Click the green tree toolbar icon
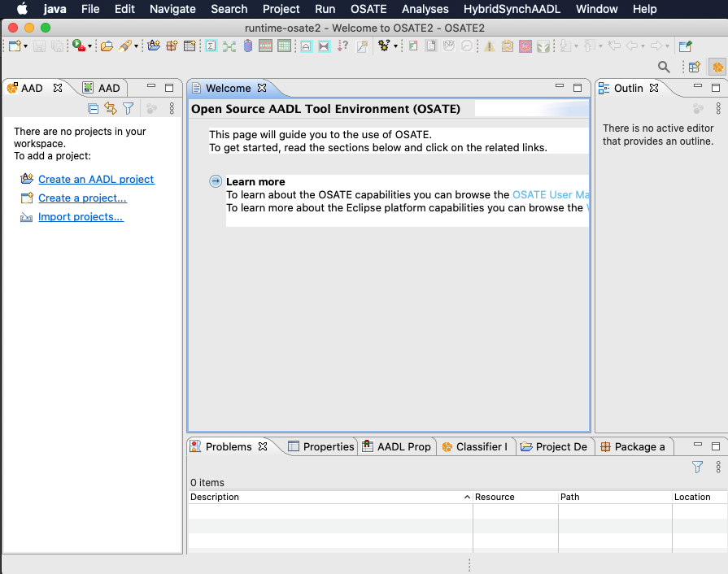The width and height of the screenshot is (728, 574). click(x=543, y=46)
